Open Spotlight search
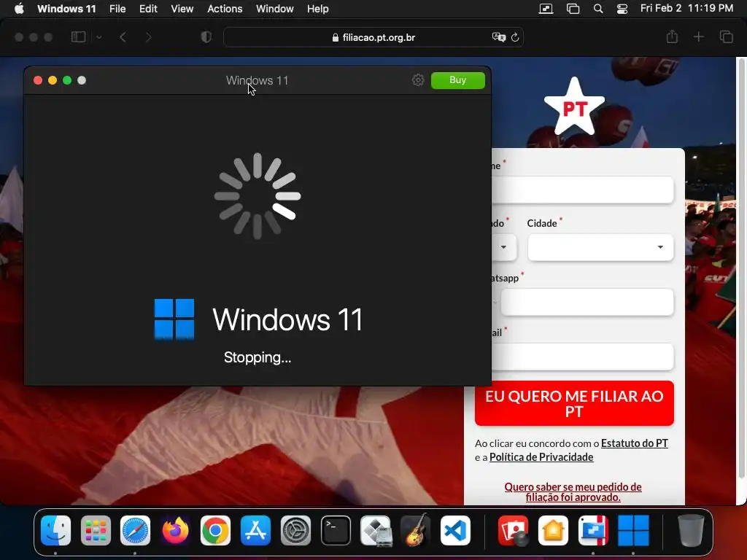Image resolution: width=747 pixels, height=560 pixels. (x=598, y=9)
